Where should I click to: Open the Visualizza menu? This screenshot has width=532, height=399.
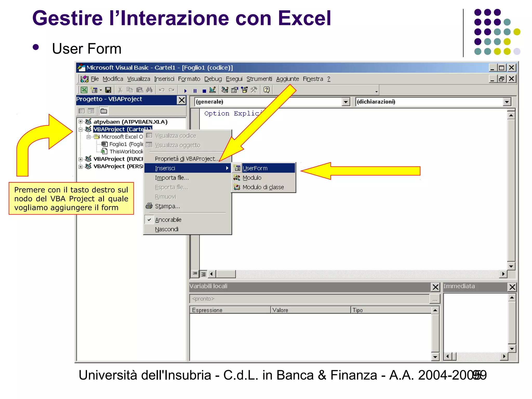(138, 79)
